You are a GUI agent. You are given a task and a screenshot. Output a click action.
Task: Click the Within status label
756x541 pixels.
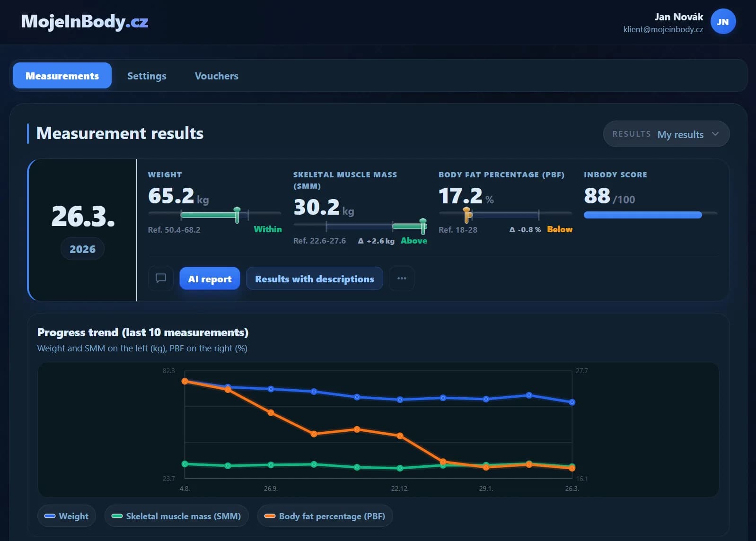(x=268, y=229)
